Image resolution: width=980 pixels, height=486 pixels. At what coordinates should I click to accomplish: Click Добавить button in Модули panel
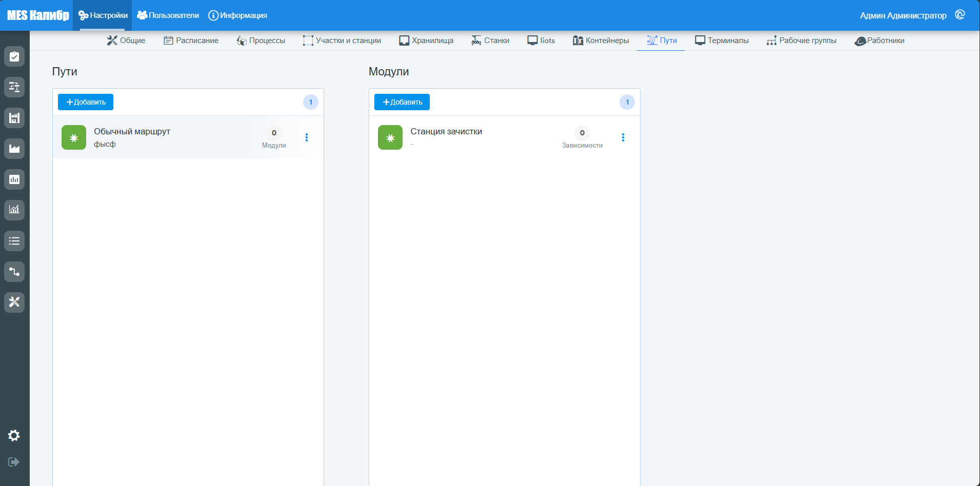(402, 102)
